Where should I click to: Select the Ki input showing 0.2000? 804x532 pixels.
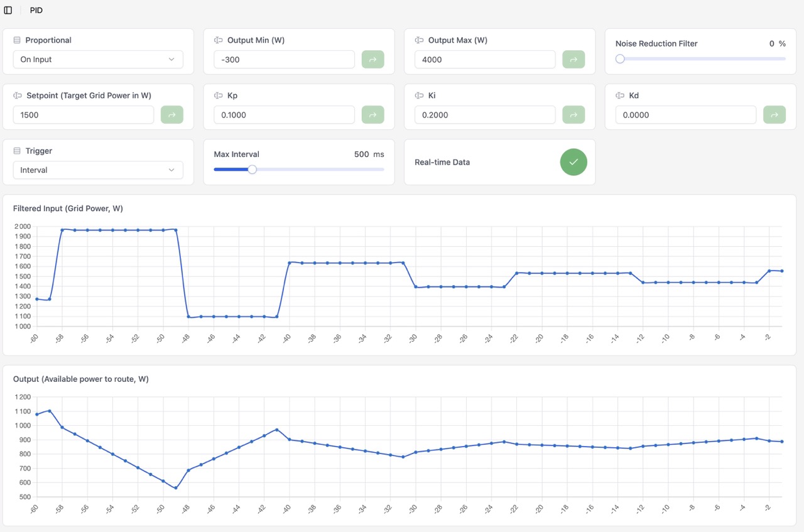[485, 115]
